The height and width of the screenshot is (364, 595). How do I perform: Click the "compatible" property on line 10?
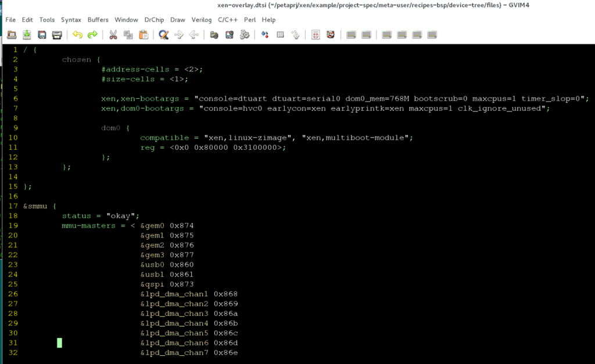[164, 138]
